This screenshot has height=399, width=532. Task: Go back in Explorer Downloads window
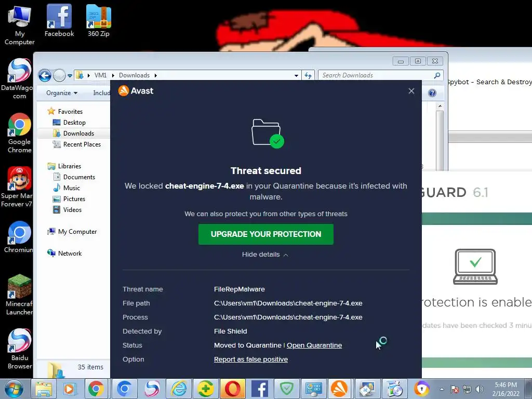coord(45,75)
